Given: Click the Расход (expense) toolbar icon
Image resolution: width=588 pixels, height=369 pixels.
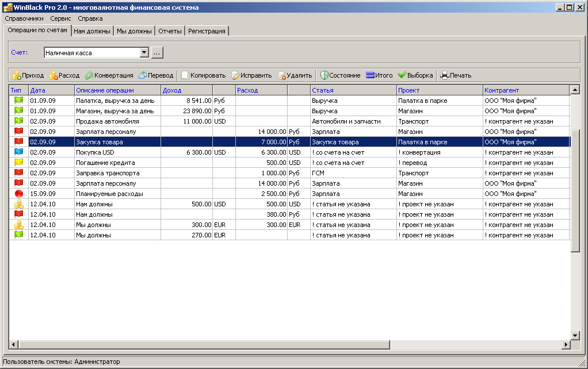Looking at the screenshot, I should pos(54,75).
